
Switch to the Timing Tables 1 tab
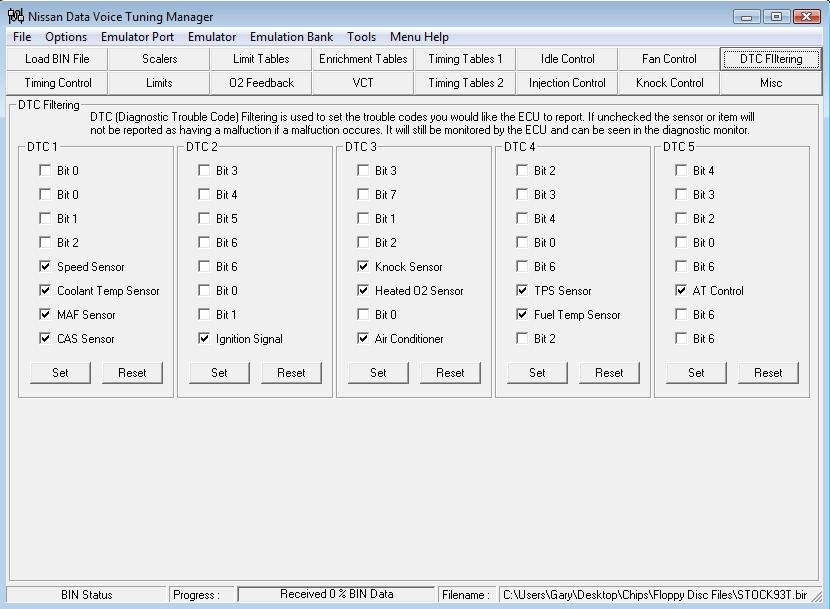coord(465,59)
